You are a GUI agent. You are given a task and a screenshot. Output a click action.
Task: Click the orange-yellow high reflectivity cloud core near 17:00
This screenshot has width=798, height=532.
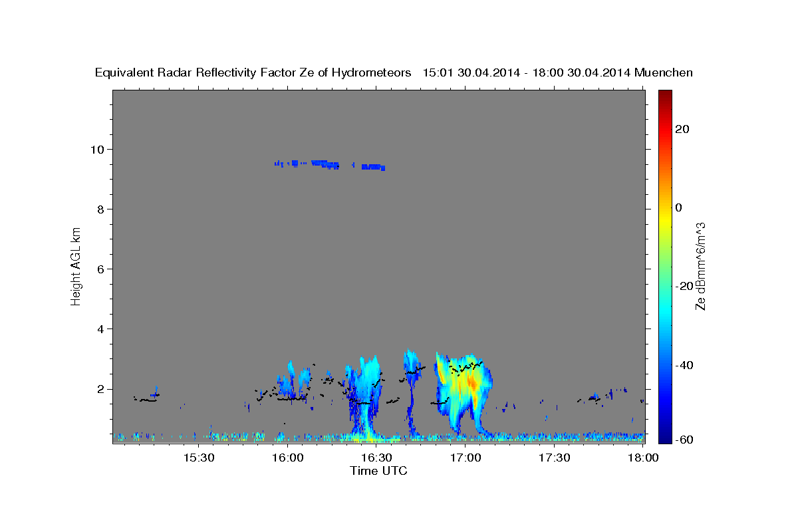click(x=471, y=384)
